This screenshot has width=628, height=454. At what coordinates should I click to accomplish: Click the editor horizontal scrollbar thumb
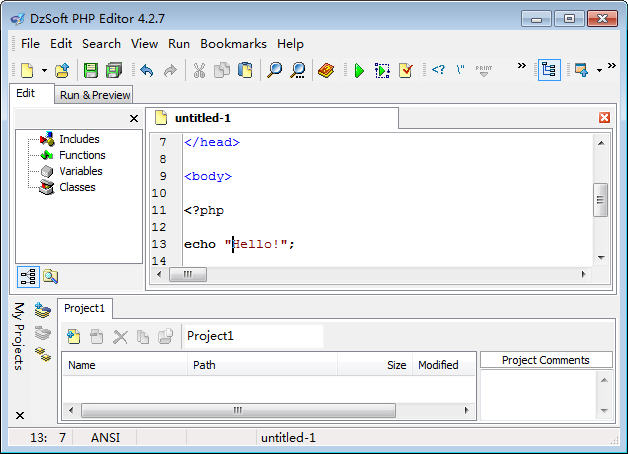tap(188, 274)
